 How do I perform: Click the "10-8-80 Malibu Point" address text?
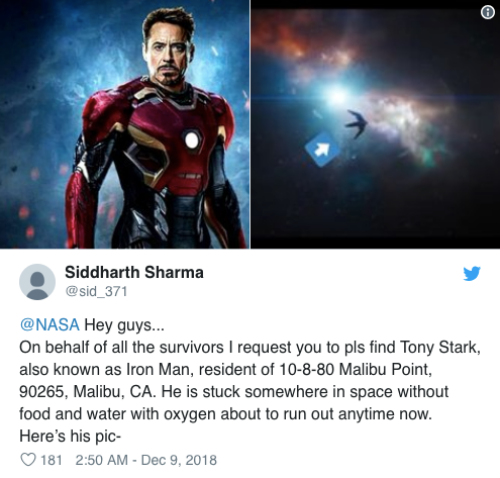pos(354,369)
